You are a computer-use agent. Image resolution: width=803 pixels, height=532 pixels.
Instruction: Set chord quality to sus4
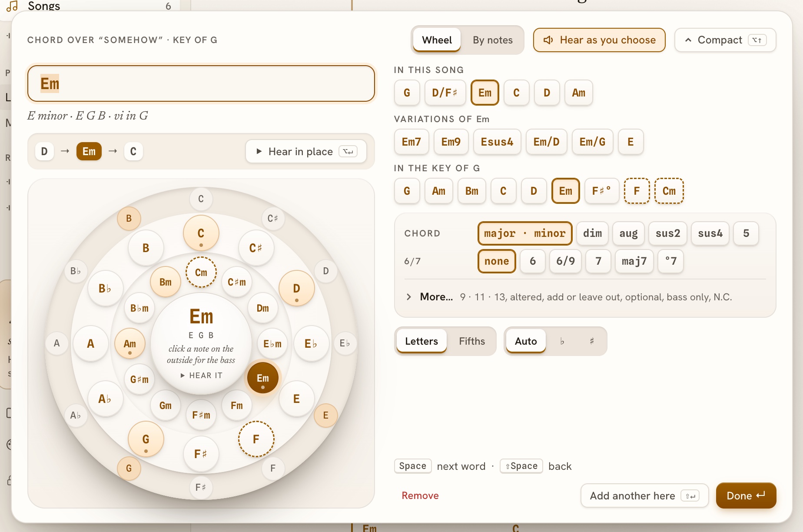coord(710,233)
